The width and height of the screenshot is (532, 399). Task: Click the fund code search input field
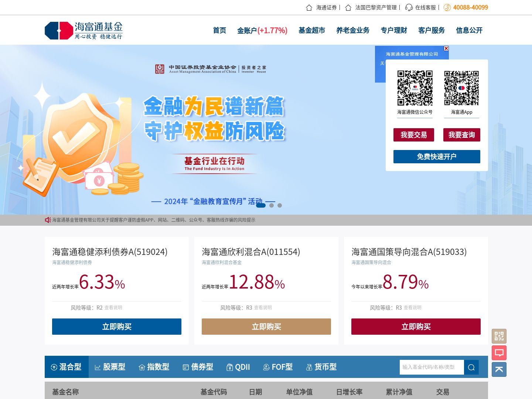432,367
